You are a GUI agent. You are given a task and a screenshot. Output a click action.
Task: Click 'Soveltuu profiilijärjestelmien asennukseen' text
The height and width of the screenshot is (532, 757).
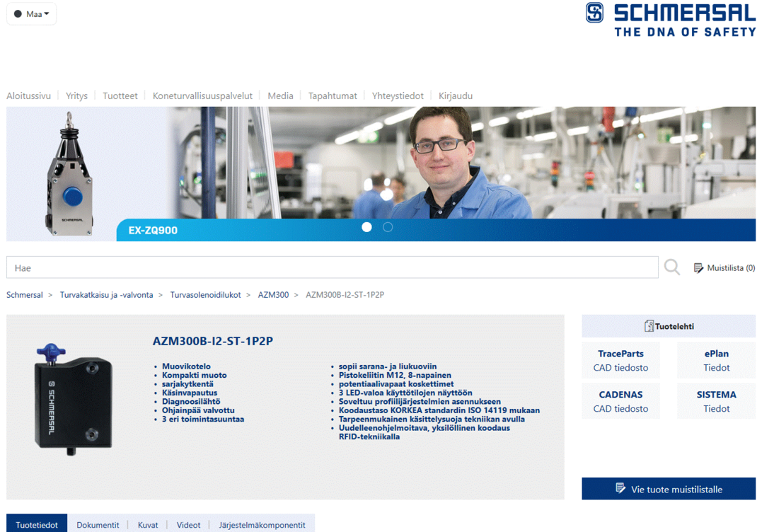pyautogui.click(x=420, y=401)
